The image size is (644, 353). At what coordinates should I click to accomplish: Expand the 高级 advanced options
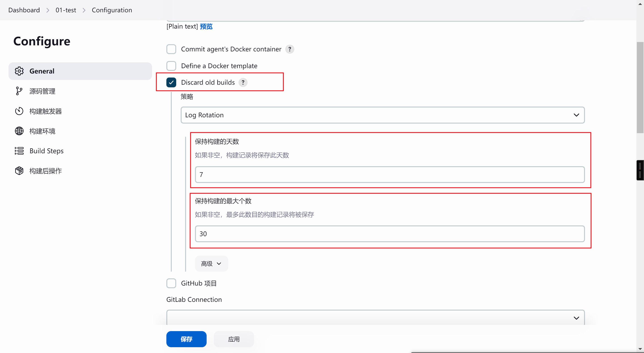click(211, 264)
